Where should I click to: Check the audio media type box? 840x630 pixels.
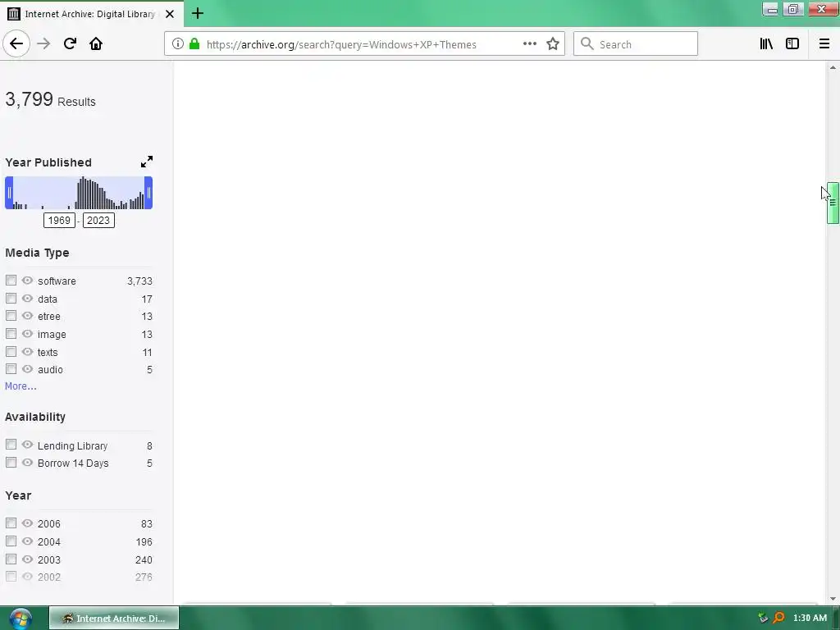tap(11, 369)
